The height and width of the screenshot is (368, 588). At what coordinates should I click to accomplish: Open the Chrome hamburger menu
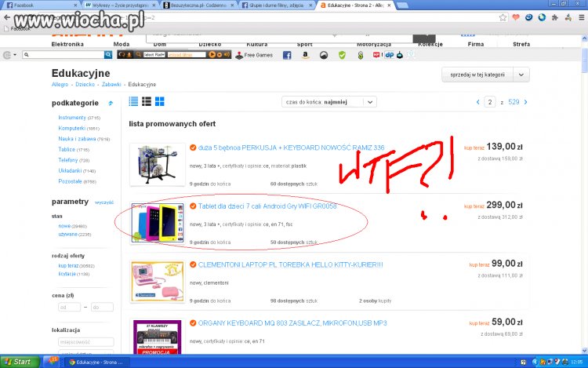pos(581,17)
